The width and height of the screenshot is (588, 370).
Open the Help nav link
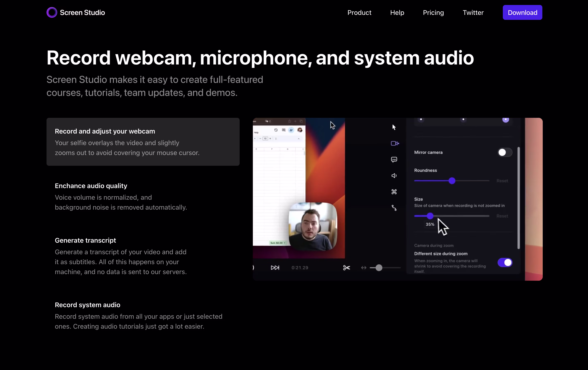pyautogui.click(x=397, y=12)
